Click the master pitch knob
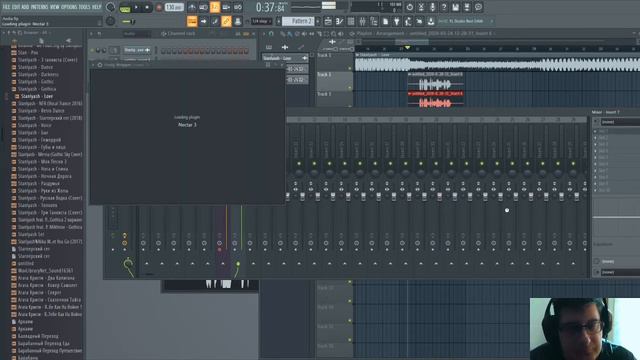This screenshot has height=360, width=640. pos(110,21)
